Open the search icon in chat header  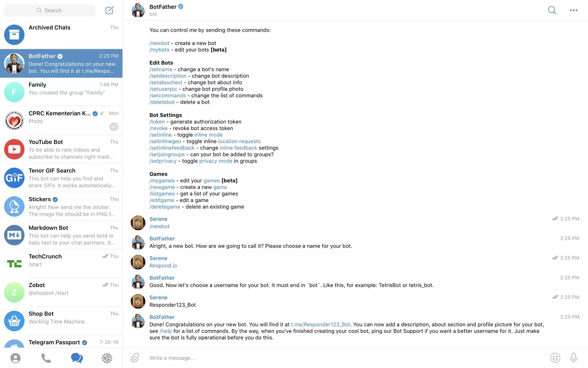click(552, 10)
